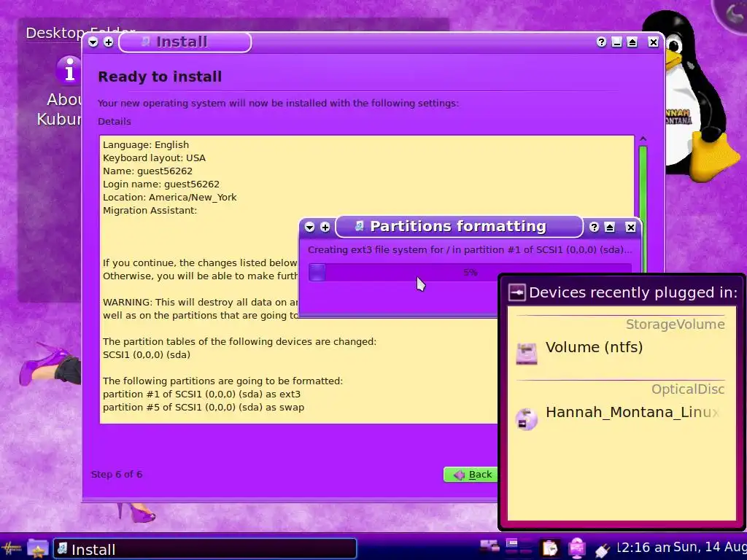
Task: Close the Install window
Action: click(x=653, y=42)
